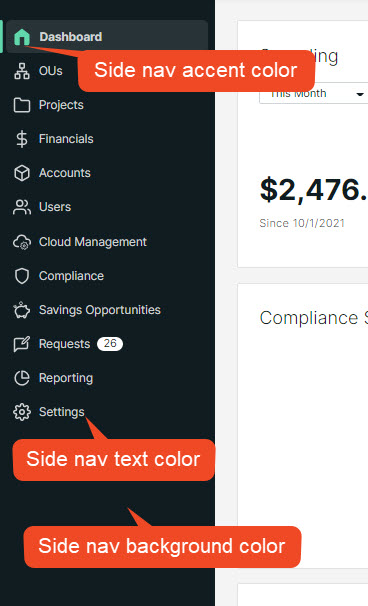
Task: Open the OUs hierarchy icon
Action: pyautogui.click(x=22, y=71)
